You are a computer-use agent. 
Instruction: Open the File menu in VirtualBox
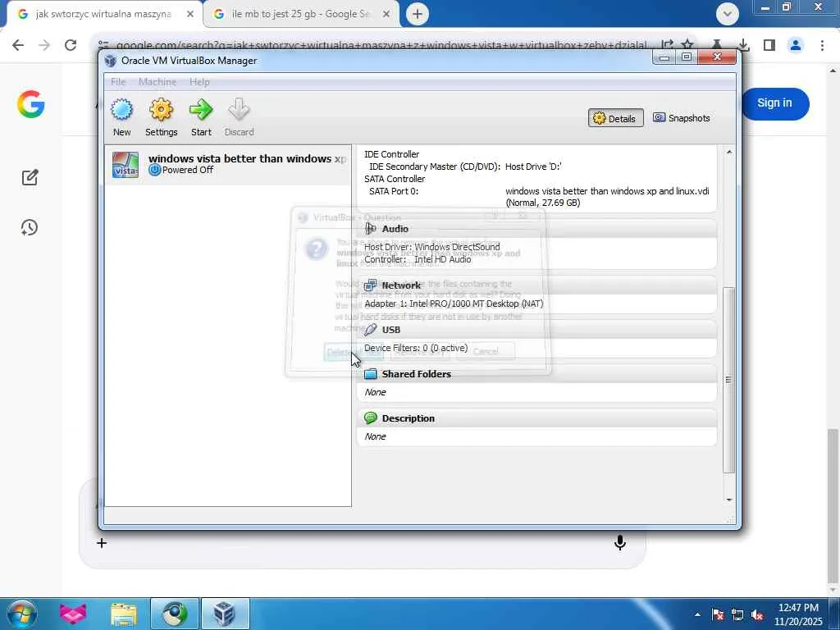(x=118, y=82)
